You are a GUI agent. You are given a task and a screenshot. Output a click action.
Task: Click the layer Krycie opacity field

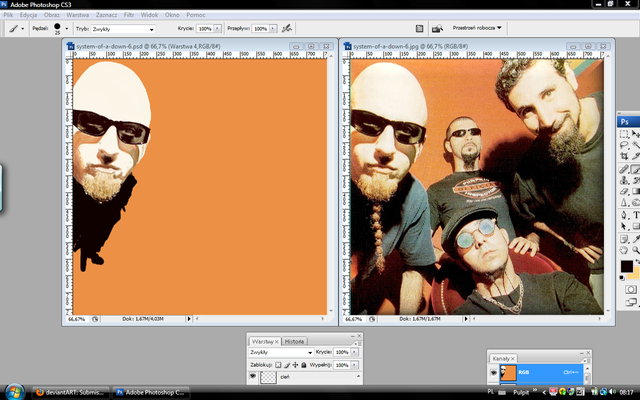point(342,353)
